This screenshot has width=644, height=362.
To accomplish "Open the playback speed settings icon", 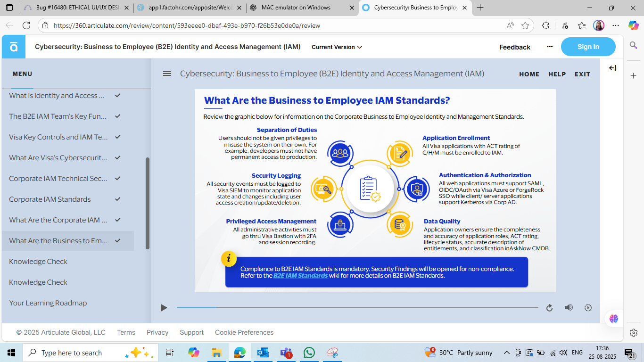I will click(x=588, y=308).
